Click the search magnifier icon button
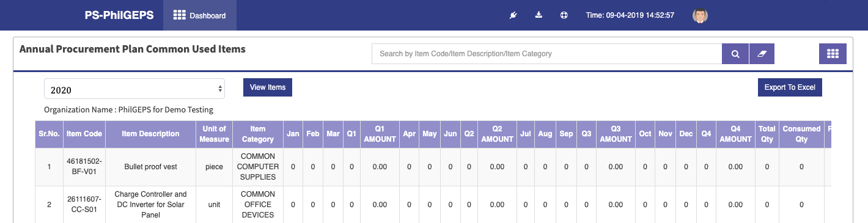 [735, 54]
